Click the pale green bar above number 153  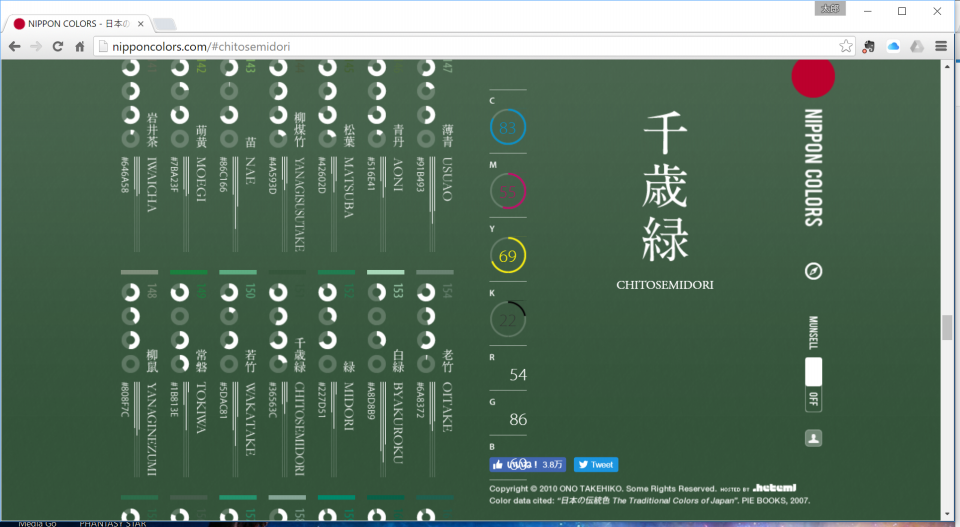(x=386, y=272)
